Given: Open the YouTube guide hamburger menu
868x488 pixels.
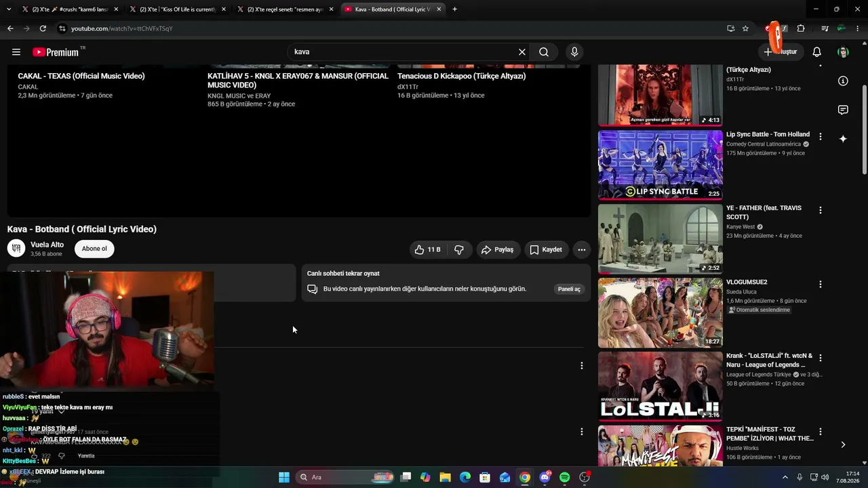Looking at the screenshot, I should (16, 52).
